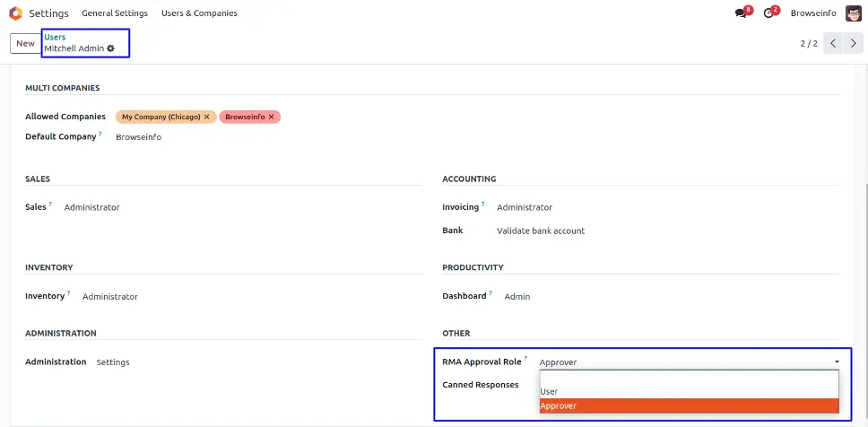This screenshot has width=868, height=427.
Task: Click the Odoo app home logo icon
Action: click(x=15, y=13)
